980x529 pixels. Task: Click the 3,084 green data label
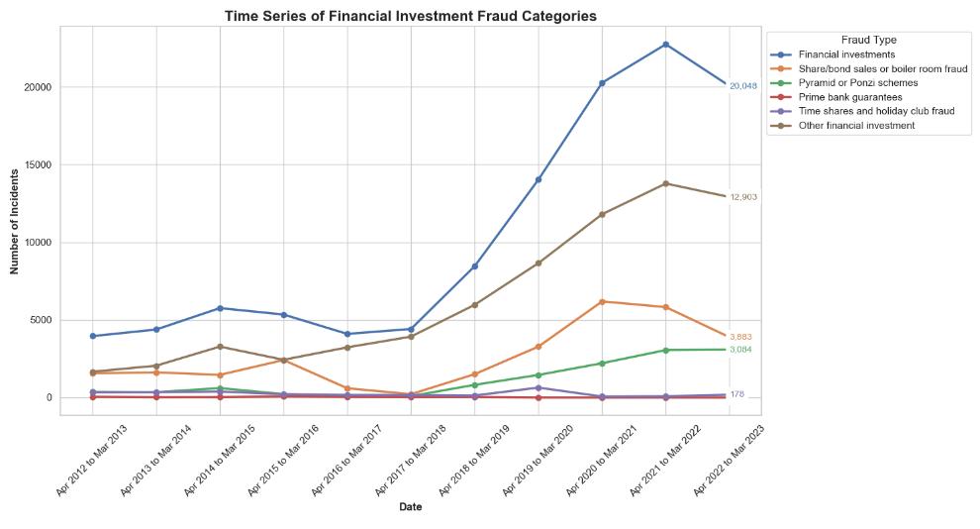coord(741,350)
